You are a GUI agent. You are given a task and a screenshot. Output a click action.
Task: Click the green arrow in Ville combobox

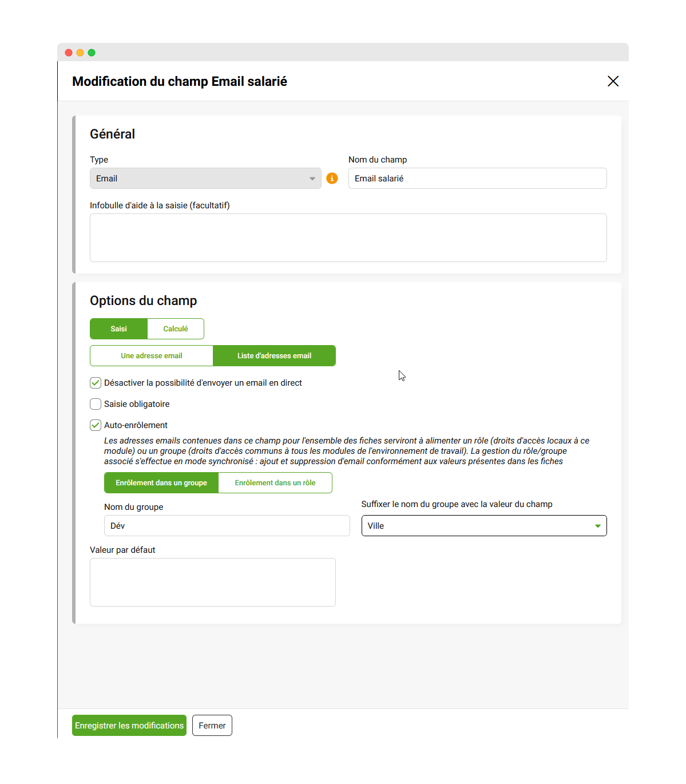coord(598,526)
